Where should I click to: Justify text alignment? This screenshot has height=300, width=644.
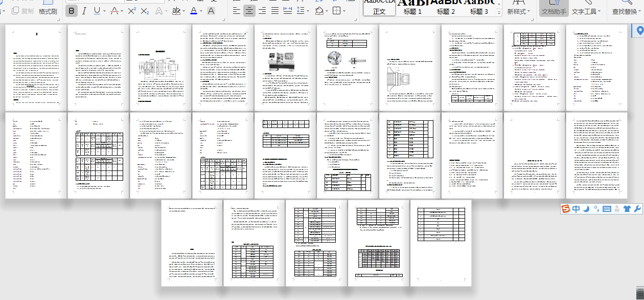pyautogui.click(x=275, y=11)
